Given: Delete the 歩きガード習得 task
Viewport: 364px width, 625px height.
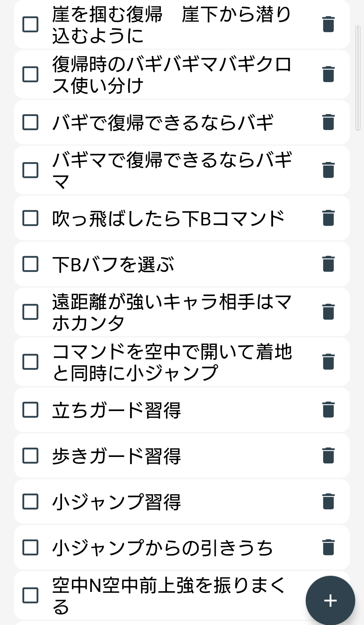Looking at the screenshot, I should tap(328, 456).
